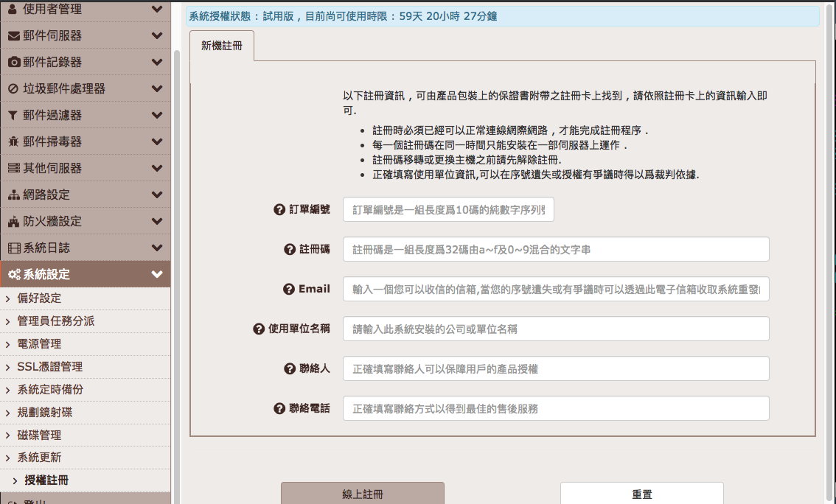Click help icon next to Email label
The height and width of the screenshot is (504, 836).
(x=289, y=289)
